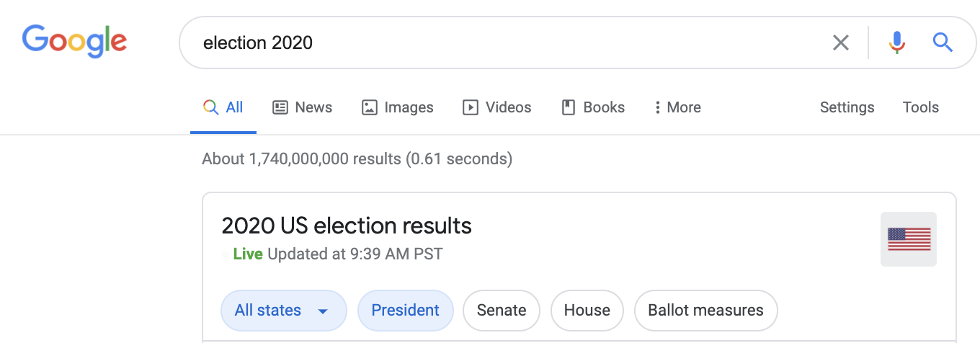The image size is (980, 343).
Task: Click into the search input field
Action: pyautogui.click(x=504, y=43)
